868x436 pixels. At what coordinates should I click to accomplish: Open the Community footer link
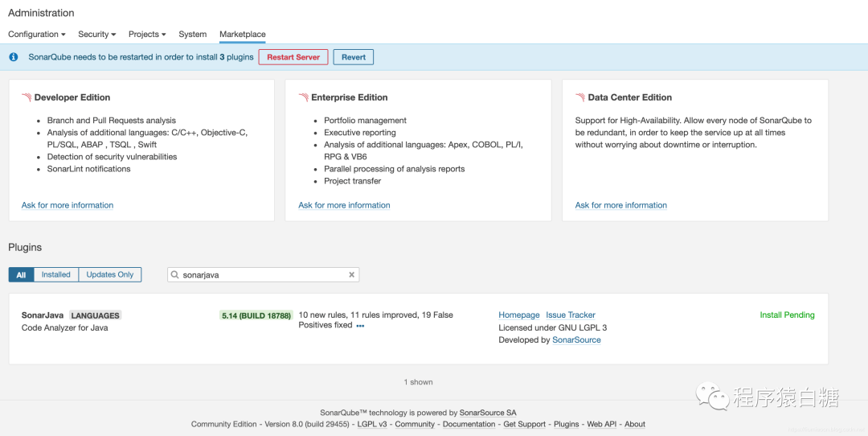click(415, 424)
